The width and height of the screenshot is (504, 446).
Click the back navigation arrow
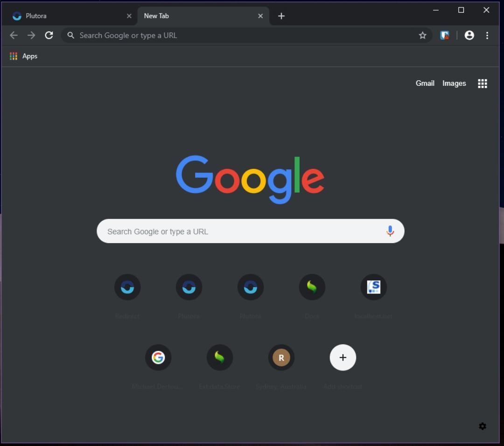tap(14, 35)
